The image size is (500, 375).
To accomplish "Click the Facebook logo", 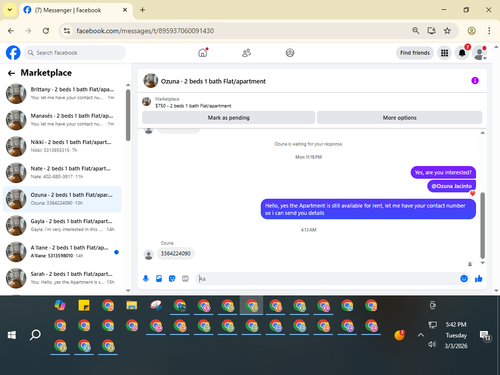I will [13, 53].
